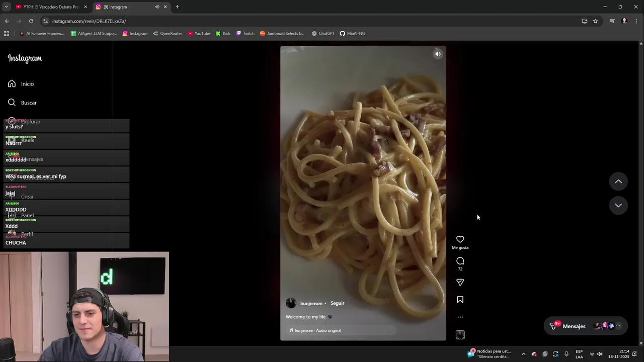Reload the Instagram page
Image resolution: width=644 pixels, height=362 pixels.
tap(31, 21)
